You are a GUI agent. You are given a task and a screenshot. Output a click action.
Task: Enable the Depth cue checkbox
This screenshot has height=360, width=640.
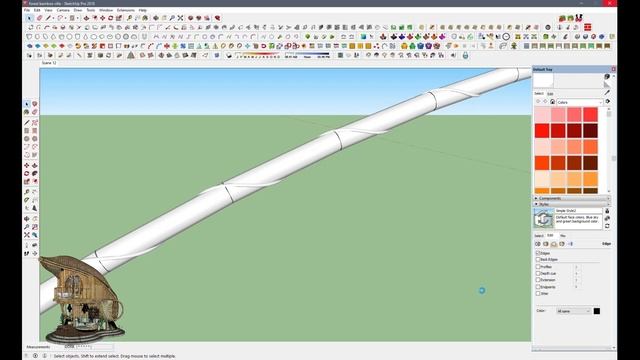(x=538, y=273)
